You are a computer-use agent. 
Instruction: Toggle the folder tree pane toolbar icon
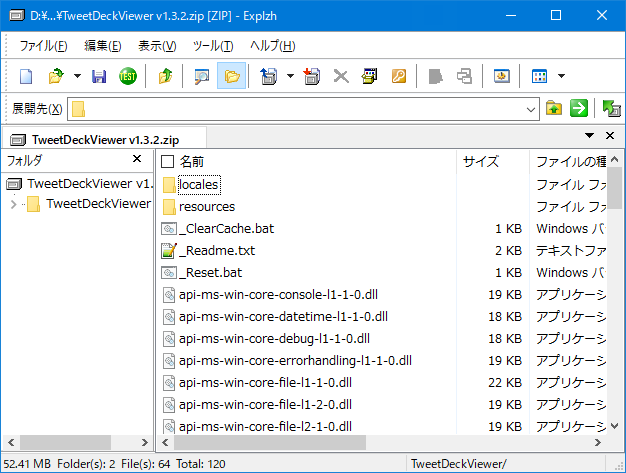click(232, 76)
